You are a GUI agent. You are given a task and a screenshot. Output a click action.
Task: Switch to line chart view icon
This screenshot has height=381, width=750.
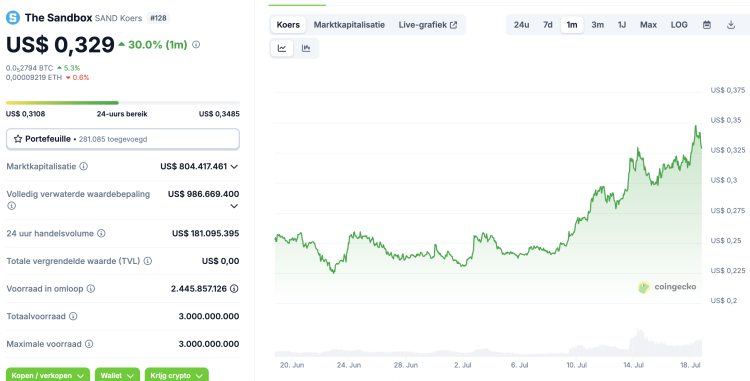click(x=282, y=48)
